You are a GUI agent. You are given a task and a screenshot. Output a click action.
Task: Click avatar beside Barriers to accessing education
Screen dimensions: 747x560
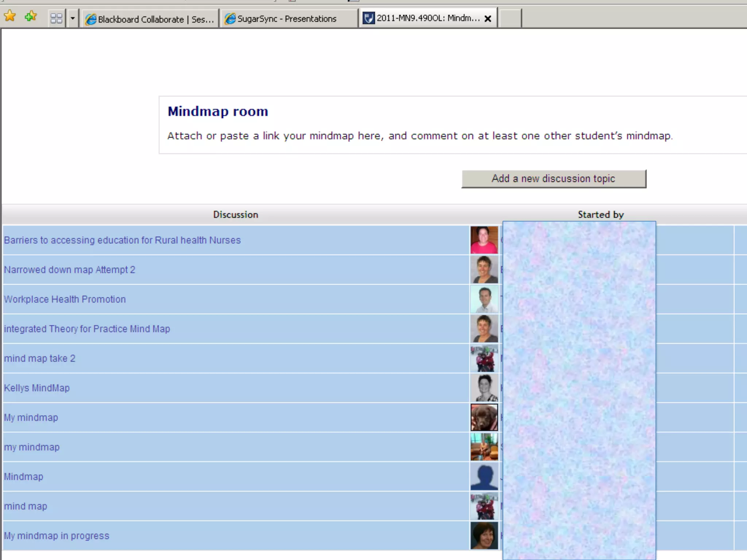[x=484, y=240]
